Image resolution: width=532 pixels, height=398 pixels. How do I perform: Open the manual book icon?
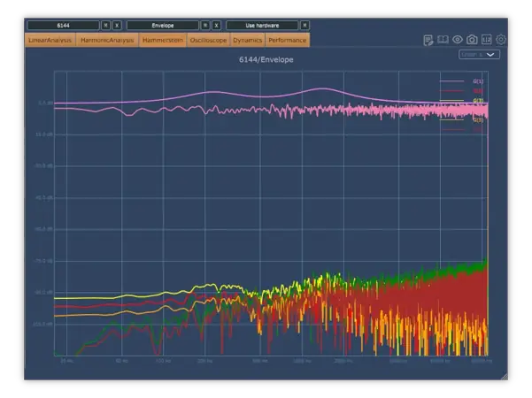click(443, 40)
